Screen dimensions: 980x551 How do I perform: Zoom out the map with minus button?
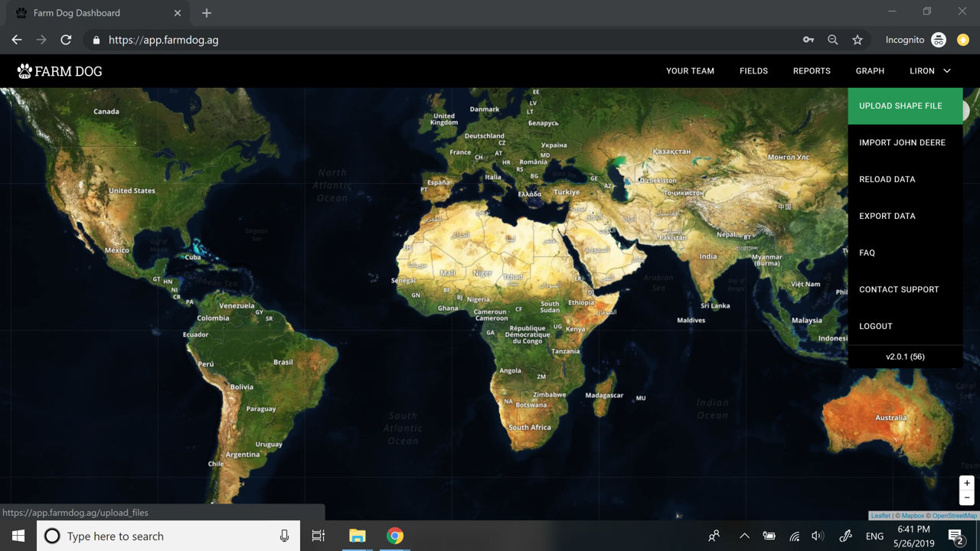pos(967,498)
